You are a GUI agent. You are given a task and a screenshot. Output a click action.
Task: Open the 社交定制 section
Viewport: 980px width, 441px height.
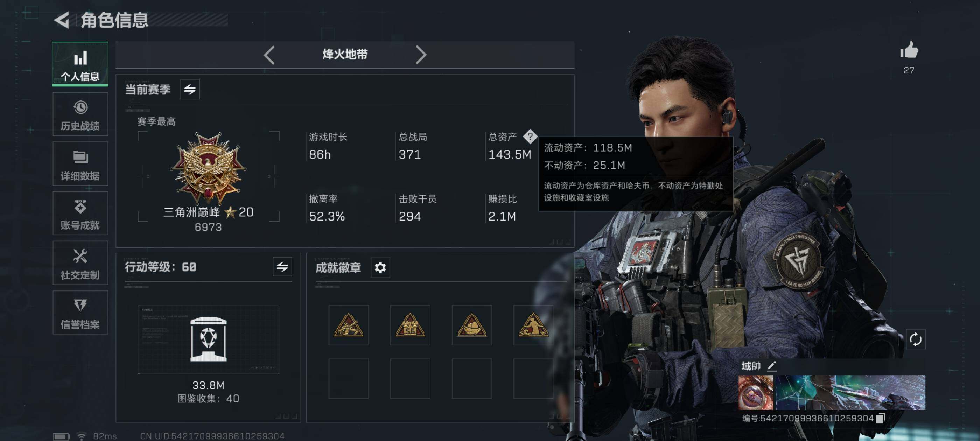(80, 263)
